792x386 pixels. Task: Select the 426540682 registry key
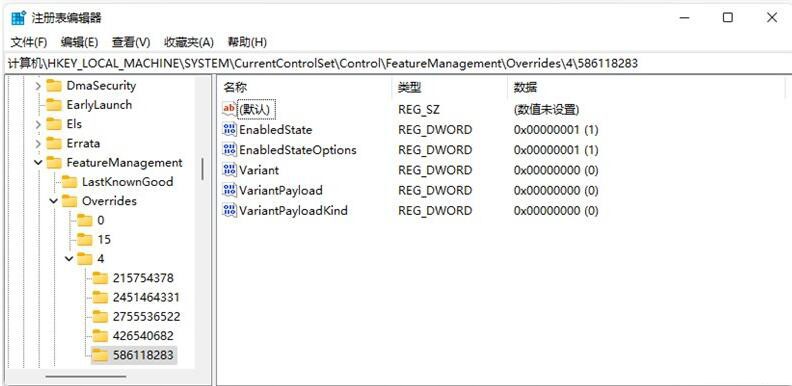tap(143, 336)
